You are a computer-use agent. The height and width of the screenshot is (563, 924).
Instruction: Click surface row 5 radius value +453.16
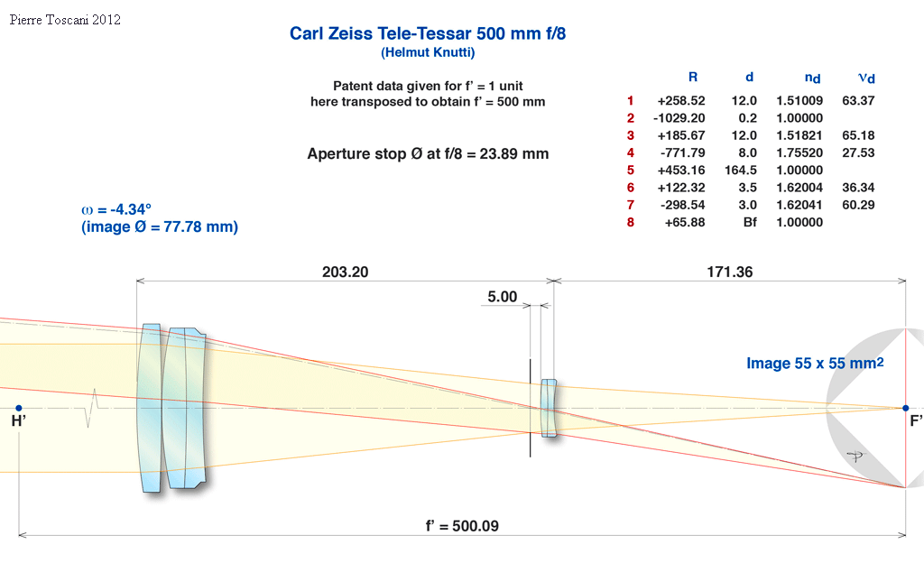681,170
